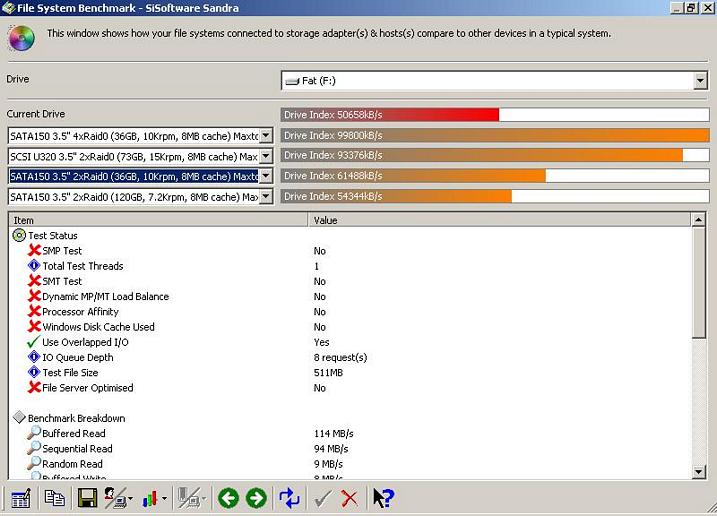
Task: Click the user and computer toolbar icon
Action: pos(114,498)
